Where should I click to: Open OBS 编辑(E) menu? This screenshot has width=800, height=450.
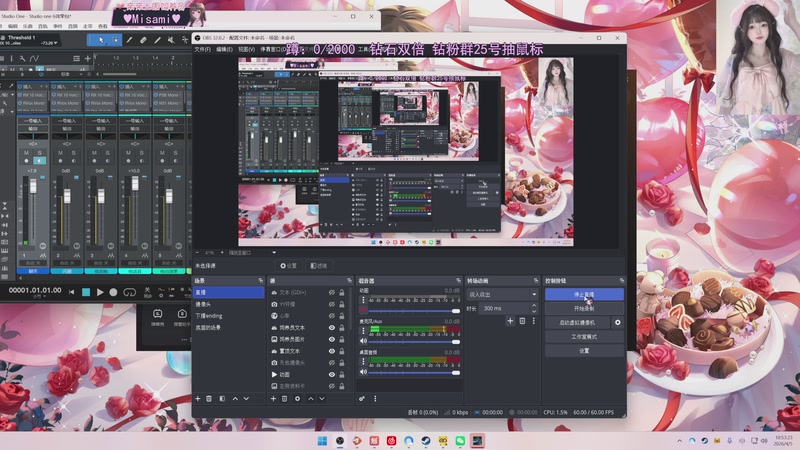coord(224,49)
